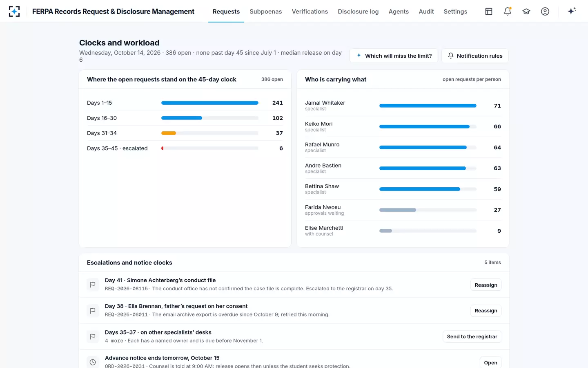This screenshot has width=588, height=368.
Task: Click the "Escalations and notice clocks" heading
Action: (x=129, y=263)
